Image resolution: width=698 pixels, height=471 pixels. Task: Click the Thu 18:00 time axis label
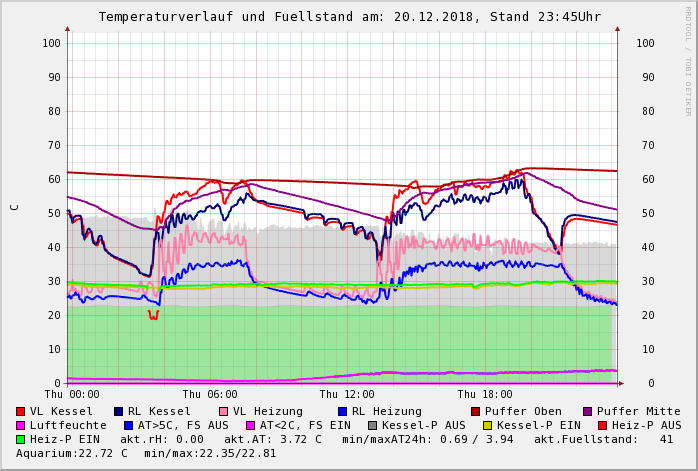485,395
